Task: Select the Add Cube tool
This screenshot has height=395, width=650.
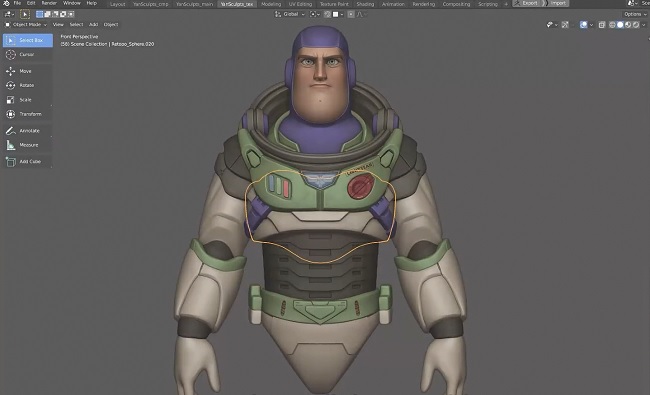Action: (28, 162)
